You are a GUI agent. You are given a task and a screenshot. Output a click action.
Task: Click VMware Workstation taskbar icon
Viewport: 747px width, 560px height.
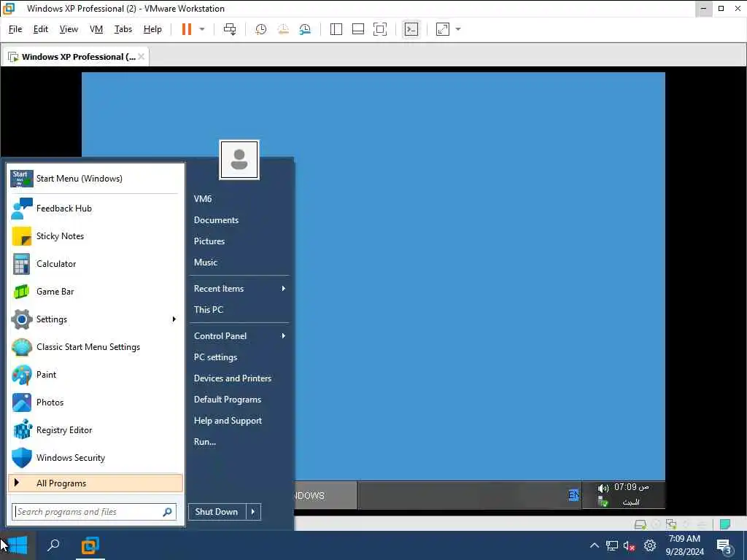tap(90, 545)
